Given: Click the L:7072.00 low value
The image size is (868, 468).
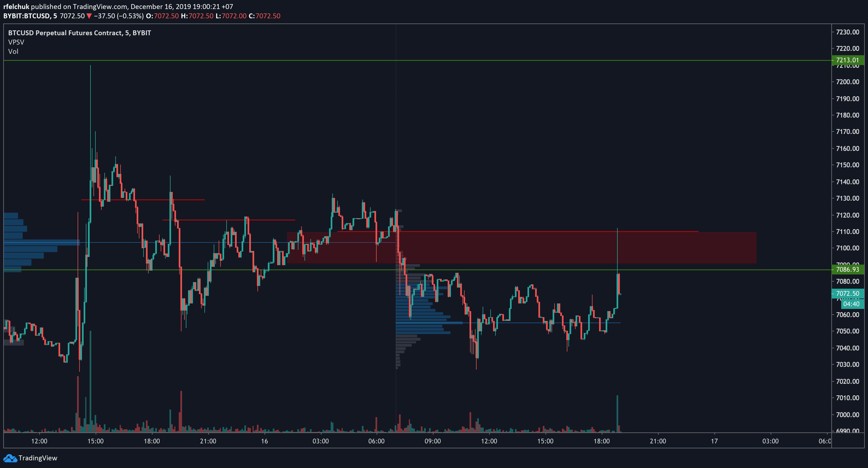Looking at the screenshot, I should point(231,16).
